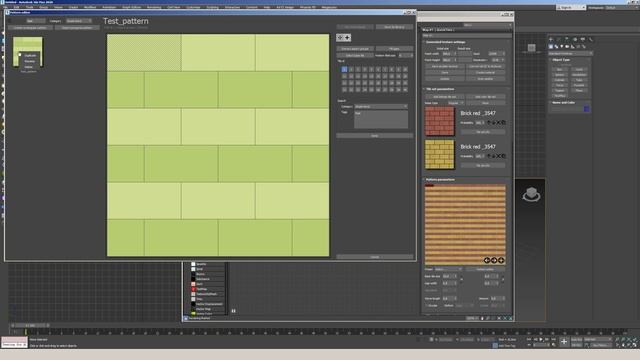The image size is (640, 360).
Task: Open the Modifiers menu in 3ds Max
Action: pos(90,7)
